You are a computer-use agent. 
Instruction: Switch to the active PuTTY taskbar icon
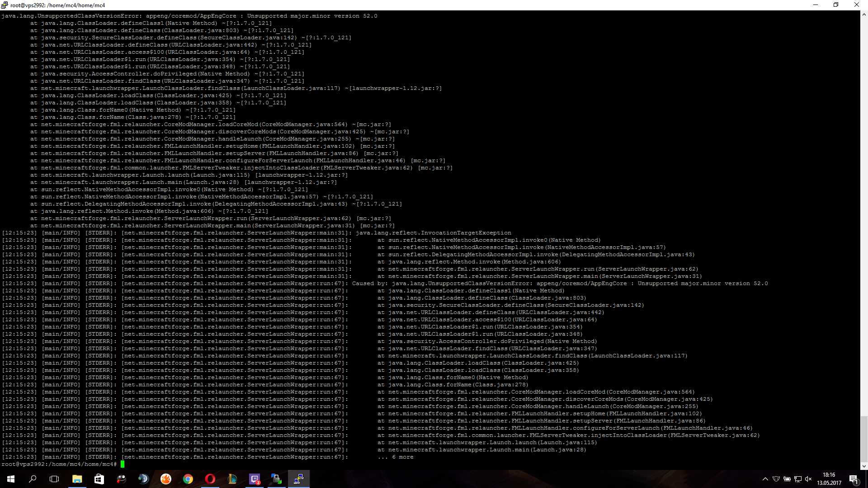pos(298,479)
